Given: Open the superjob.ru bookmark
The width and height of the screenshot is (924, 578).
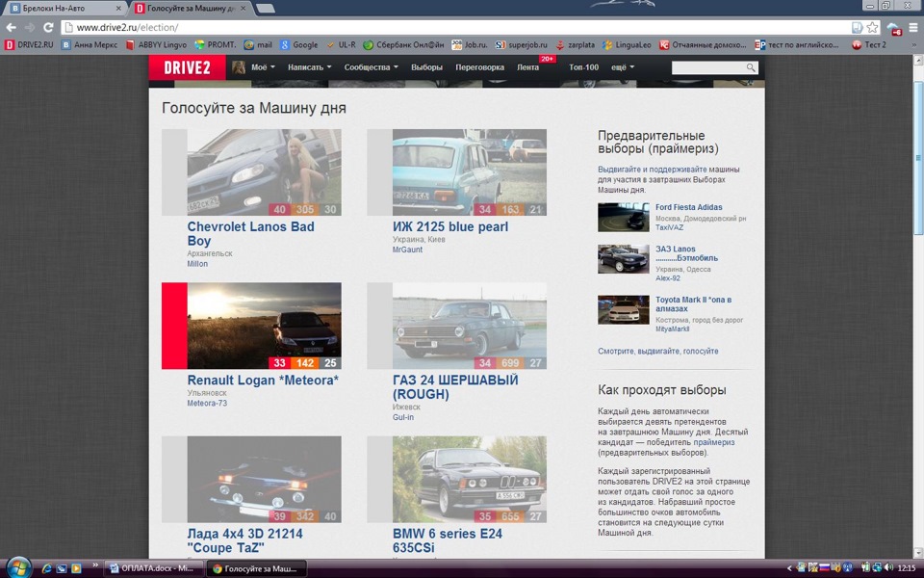Looking at the screenshot, I should click(521, 45).
